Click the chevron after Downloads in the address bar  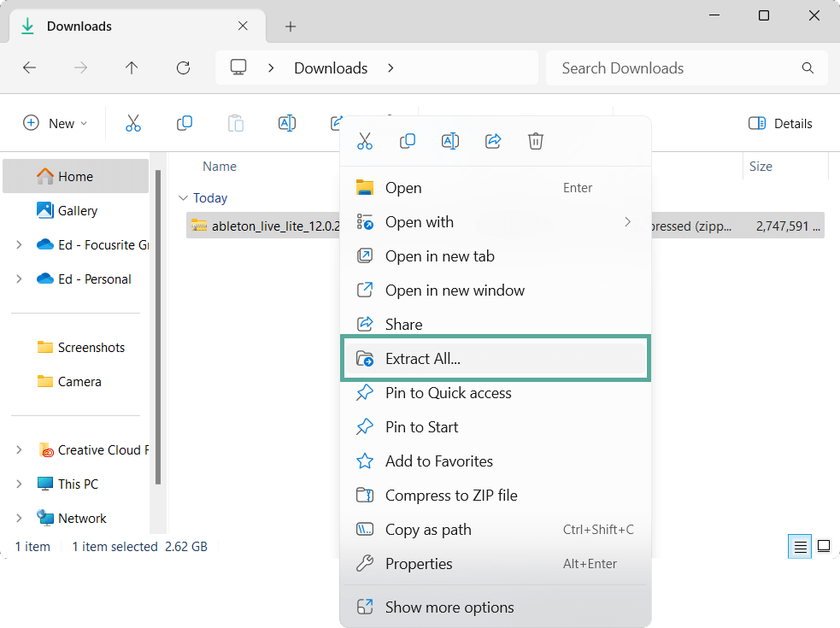391,68
